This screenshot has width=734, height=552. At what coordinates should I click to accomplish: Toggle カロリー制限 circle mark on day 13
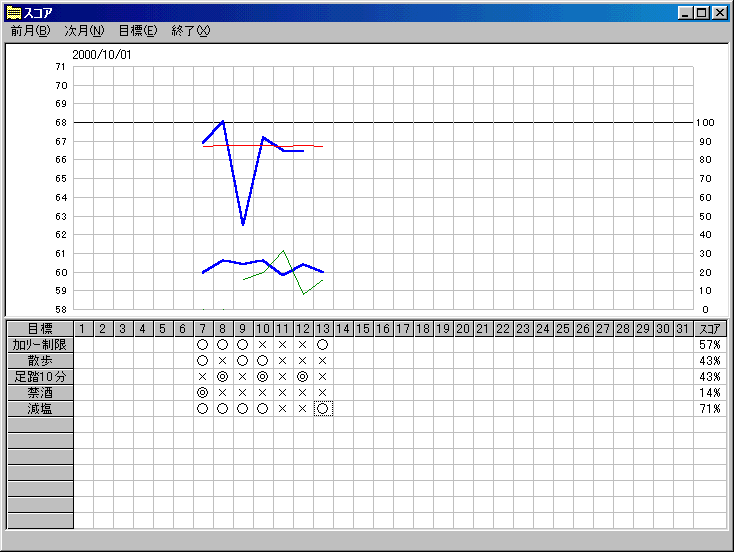(323, 345)
